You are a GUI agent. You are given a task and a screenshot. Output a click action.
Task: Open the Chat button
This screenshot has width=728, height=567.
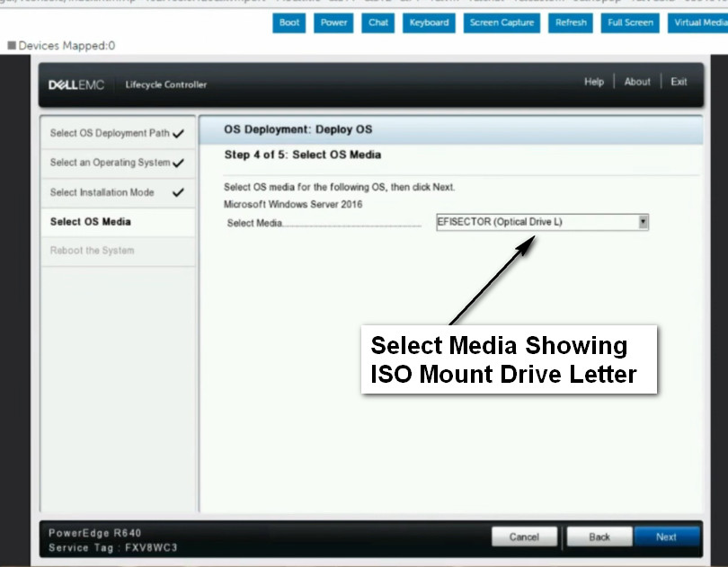coord(378,22)
